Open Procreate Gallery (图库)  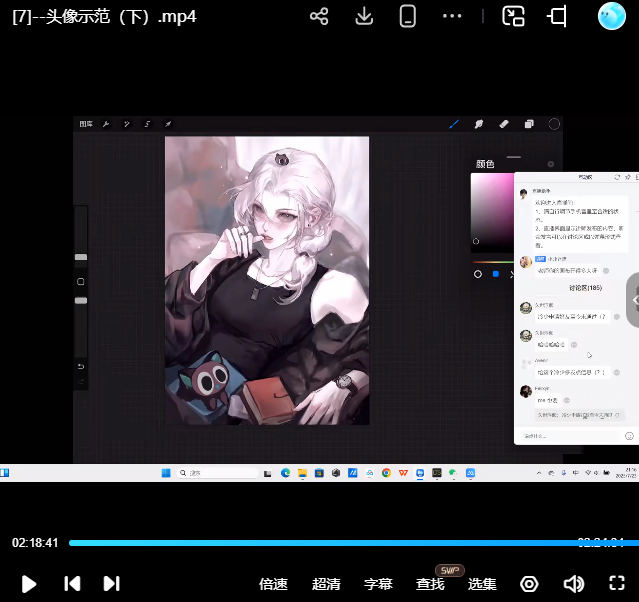[86, 124]
